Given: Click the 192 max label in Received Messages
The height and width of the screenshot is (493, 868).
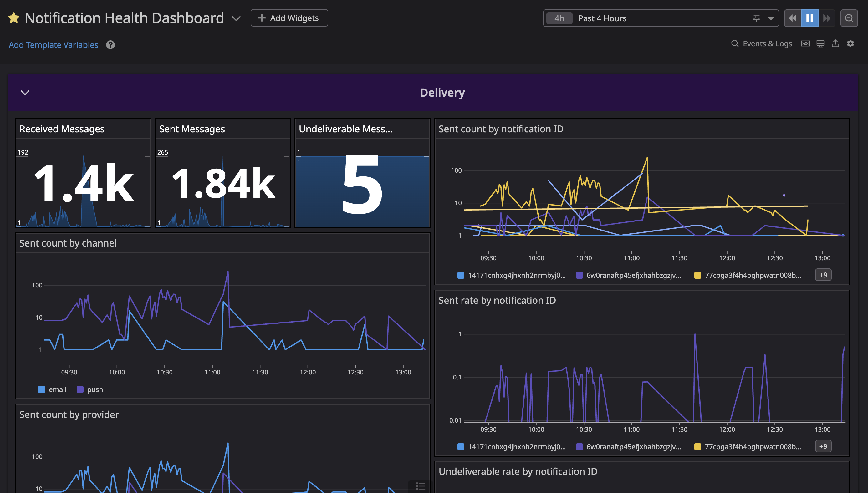Looking at the screenshot, I should click(23, 152).
